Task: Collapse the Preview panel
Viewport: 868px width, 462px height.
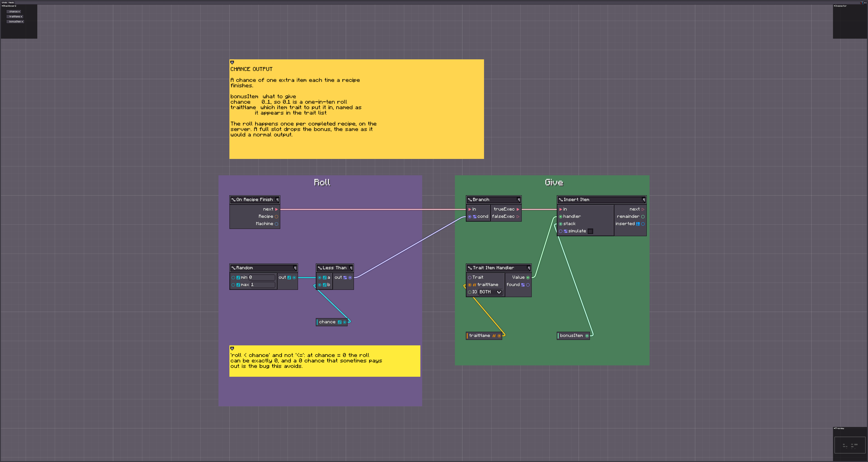Action: (x=834, y=428)
